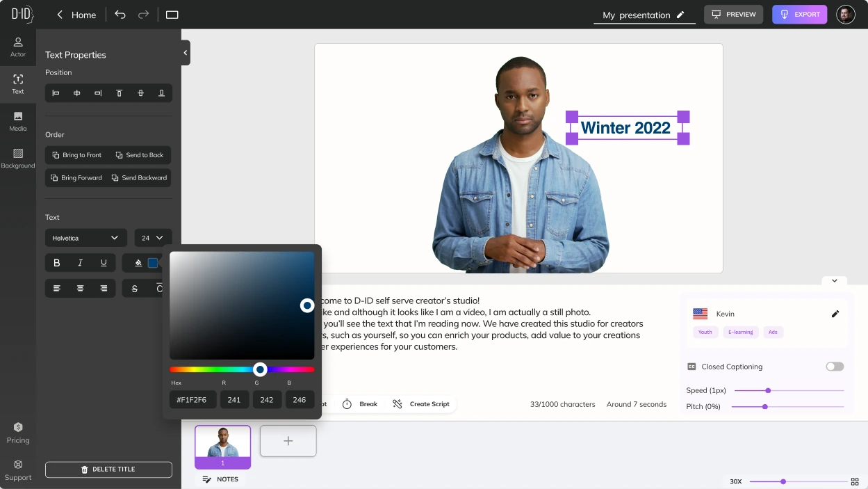
Task: Align text right
Action: [x=104, y=288]
